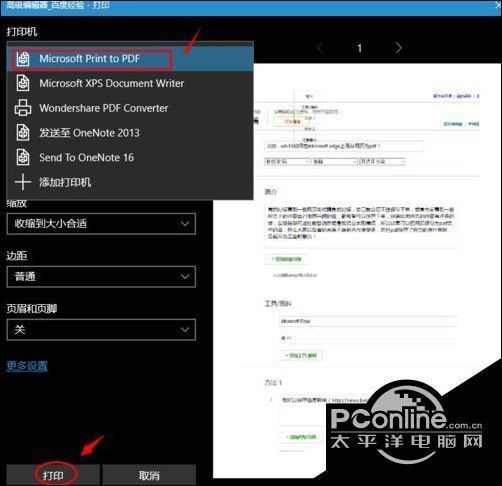Screen dimensions: 502x486
Task: Go to next preview page arrow
Action: pos(398,48)
